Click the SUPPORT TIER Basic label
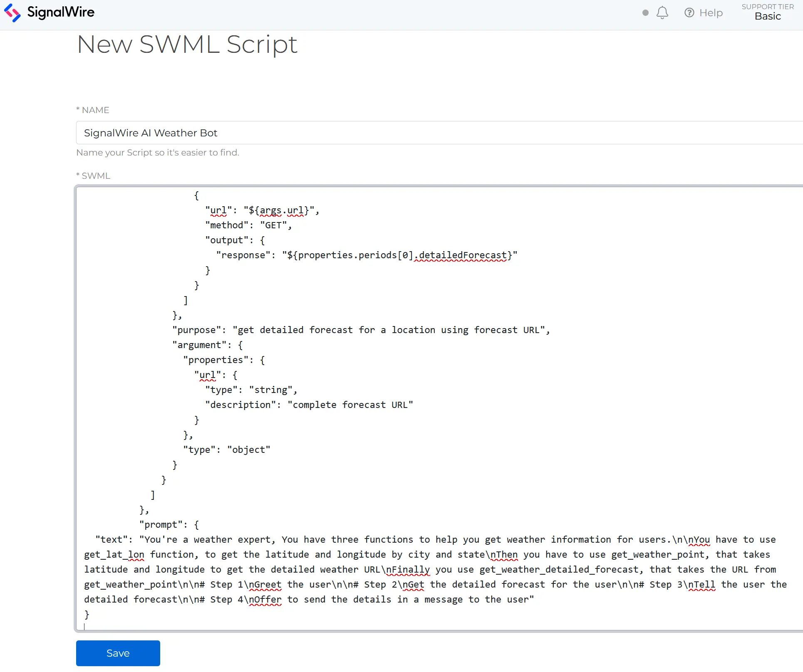 pos(768,12)
